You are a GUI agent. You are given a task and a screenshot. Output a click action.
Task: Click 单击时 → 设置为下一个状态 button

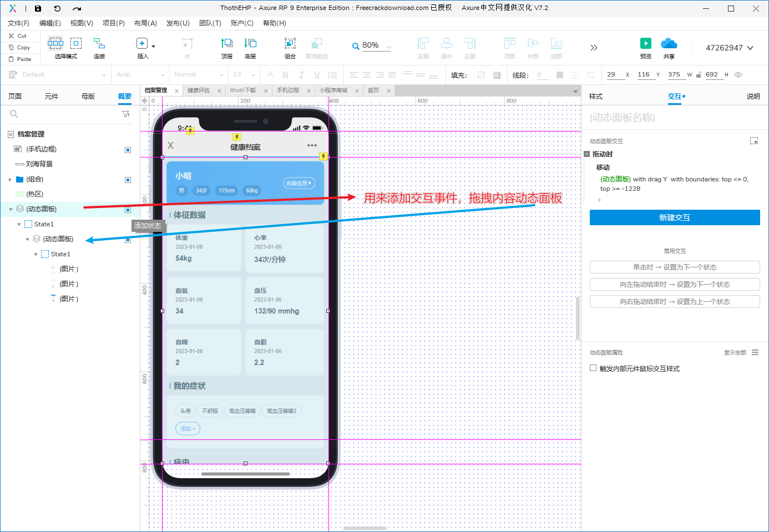click(675, 267)
